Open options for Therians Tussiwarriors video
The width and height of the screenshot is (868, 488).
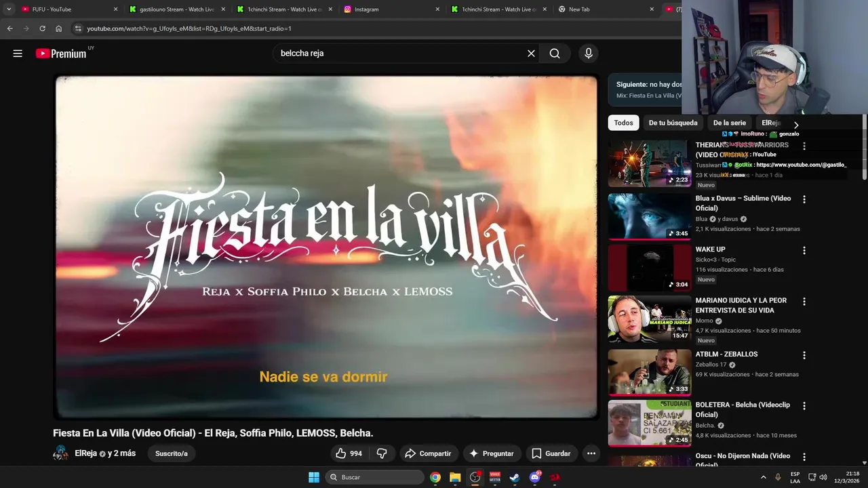[x=804, y=146]
